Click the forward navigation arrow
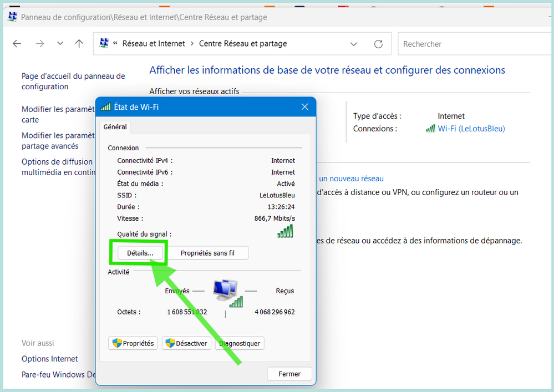This screenshot has width=554, height=392. pyautogui.click(x=40, y=43)
